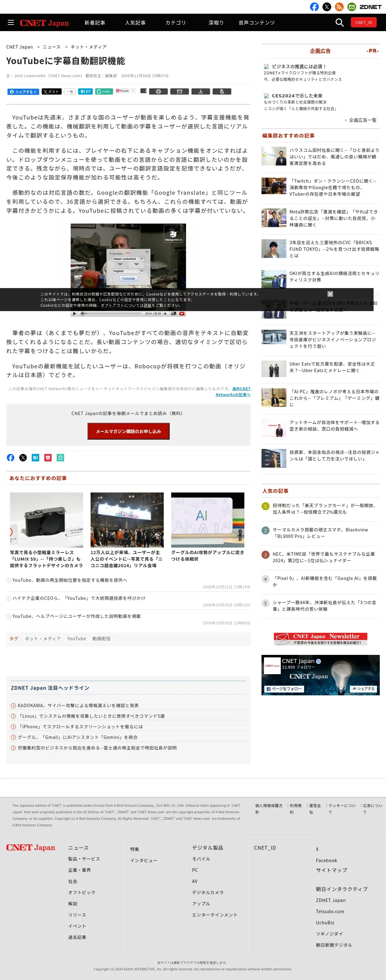
Task: Click シェアする on Facebook widget
Action: click(x=364, y=689)
